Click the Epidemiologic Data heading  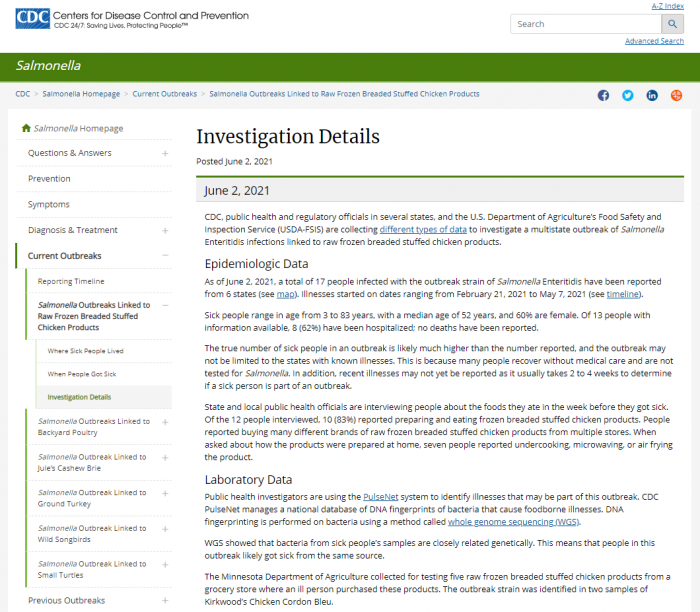[256, 264]
